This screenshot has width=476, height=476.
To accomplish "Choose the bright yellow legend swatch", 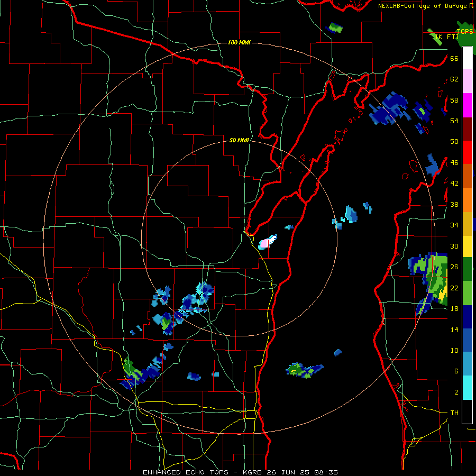I will (x=467, y=246).
